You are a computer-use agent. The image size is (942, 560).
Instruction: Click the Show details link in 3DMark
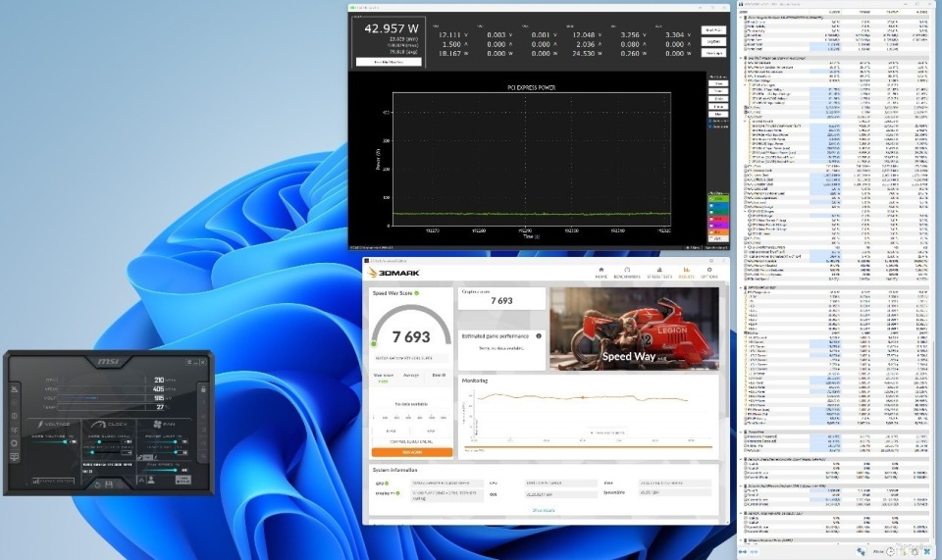coord(543,510)
